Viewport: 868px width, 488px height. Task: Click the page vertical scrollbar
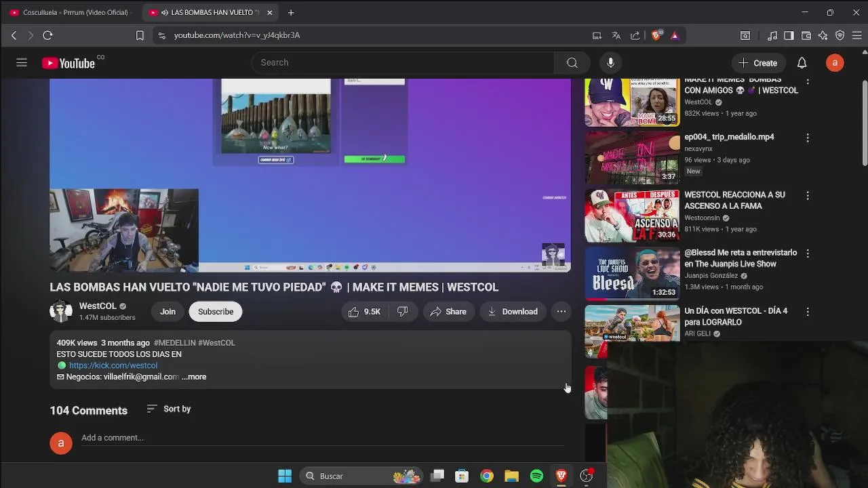click(864, 122)
